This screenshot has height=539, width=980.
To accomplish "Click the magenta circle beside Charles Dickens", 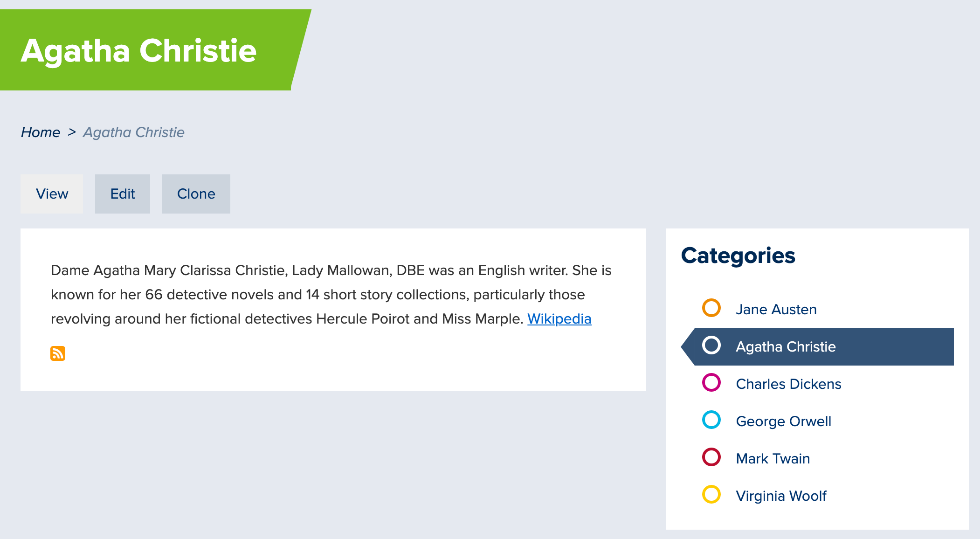I will coord(711,383).
